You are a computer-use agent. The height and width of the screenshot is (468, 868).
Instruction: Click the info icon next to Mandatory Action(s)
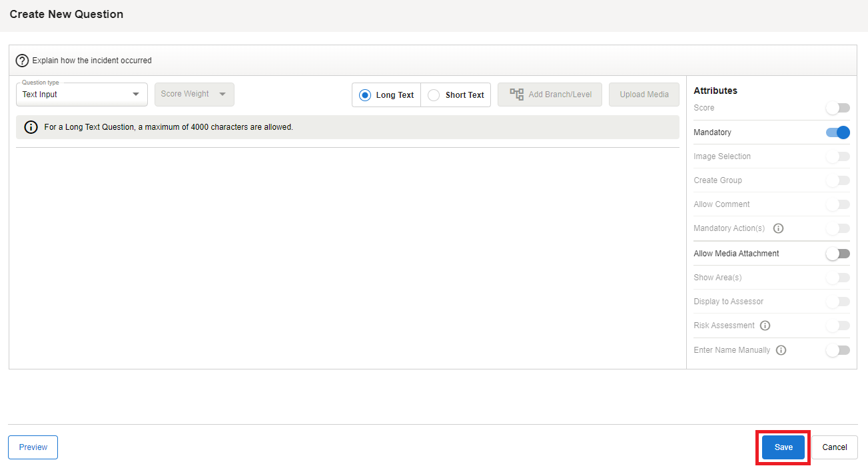coord(778,228)
